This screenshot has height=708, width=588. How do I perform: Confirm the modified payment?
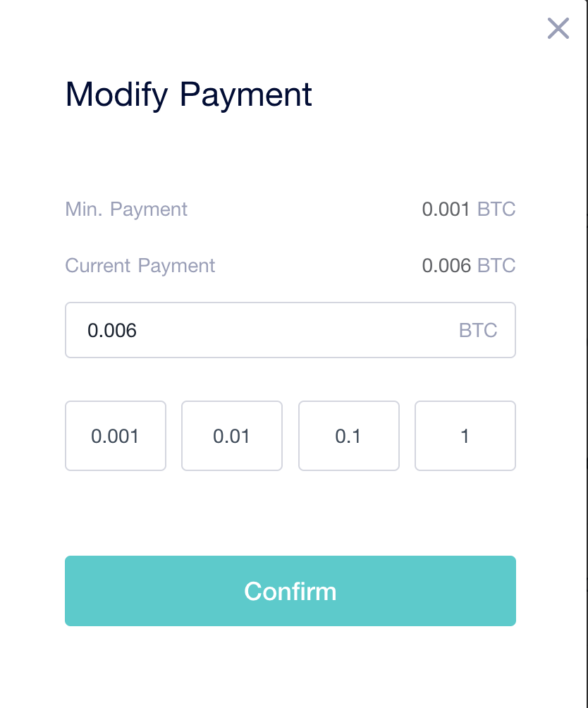(x=290, y=591)
